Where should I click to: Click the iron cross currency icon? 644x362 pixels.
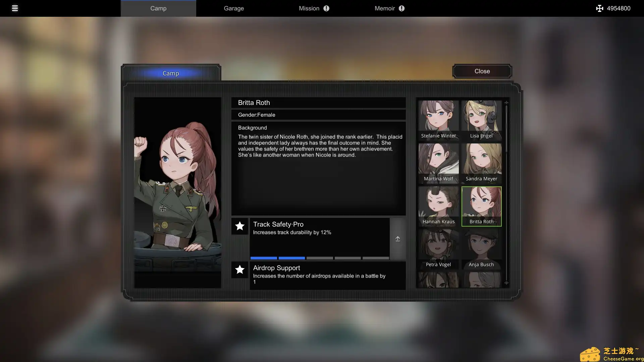[x=599, y=8]
